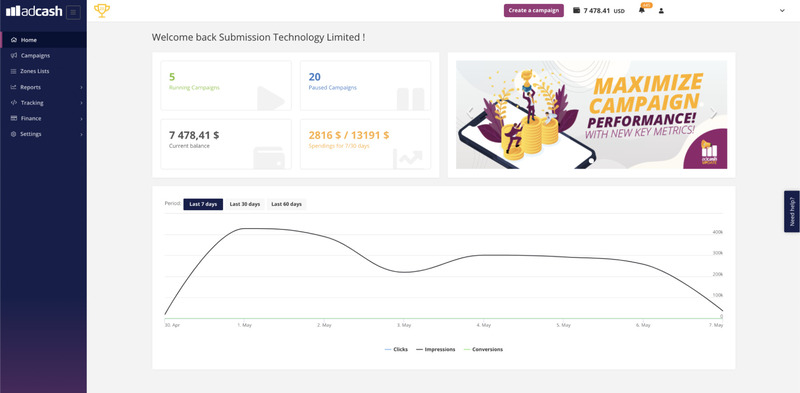
Task: Click the wallet icon beside the balance
Action: tap(577, 10)
